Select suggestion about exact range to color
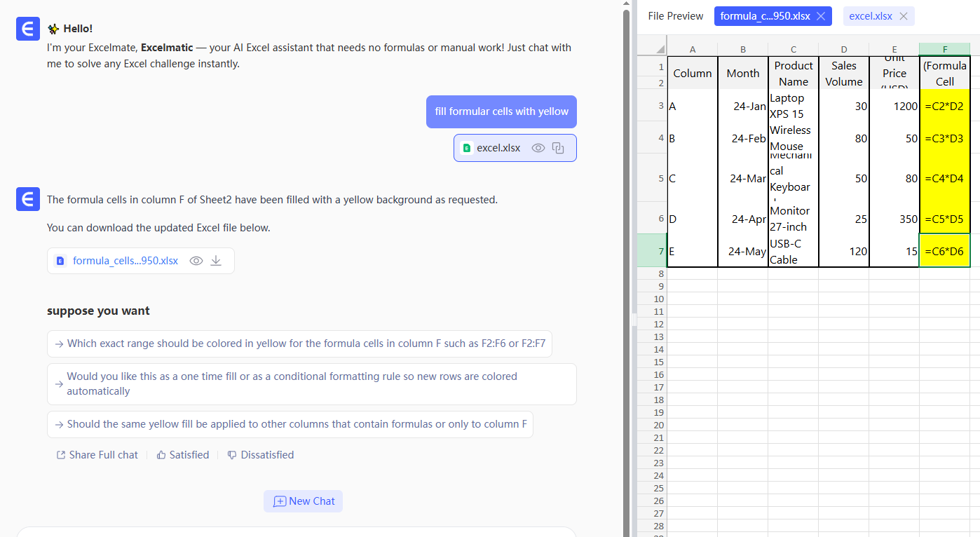This screenshot has height=537, width=980. pyautogui.click(x=299, y=344)
